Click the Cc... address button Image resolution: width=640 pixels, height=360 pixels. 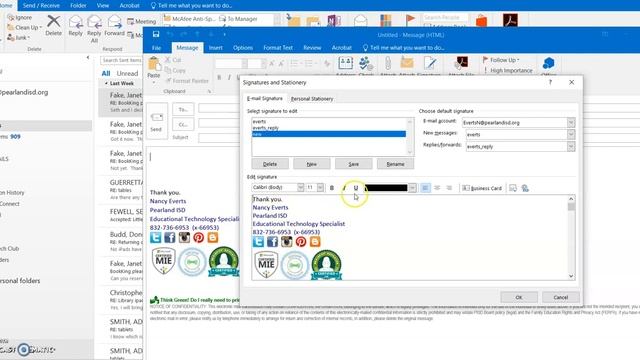pyautogui.click(x=183, y=124)
